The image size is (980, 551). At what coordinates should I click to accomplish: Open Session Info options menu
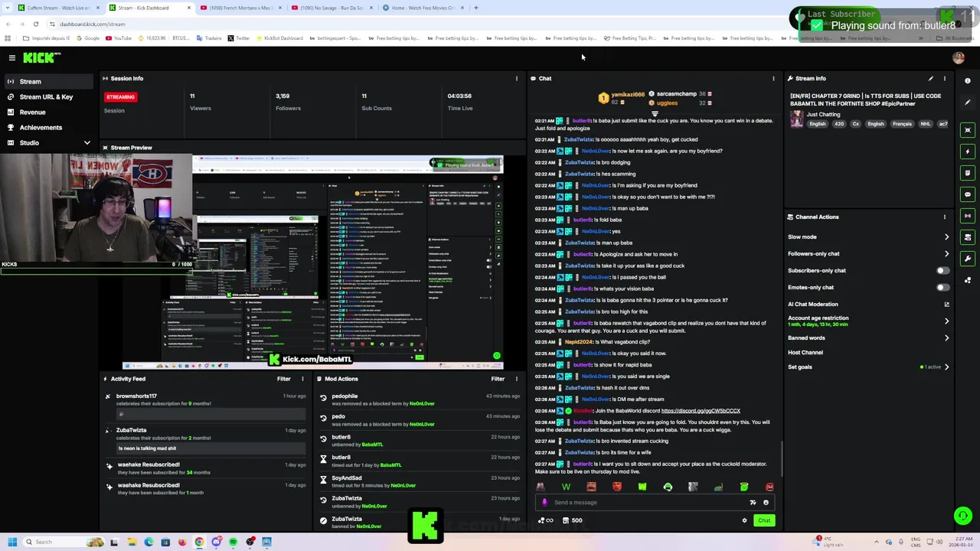coord(516,78)
